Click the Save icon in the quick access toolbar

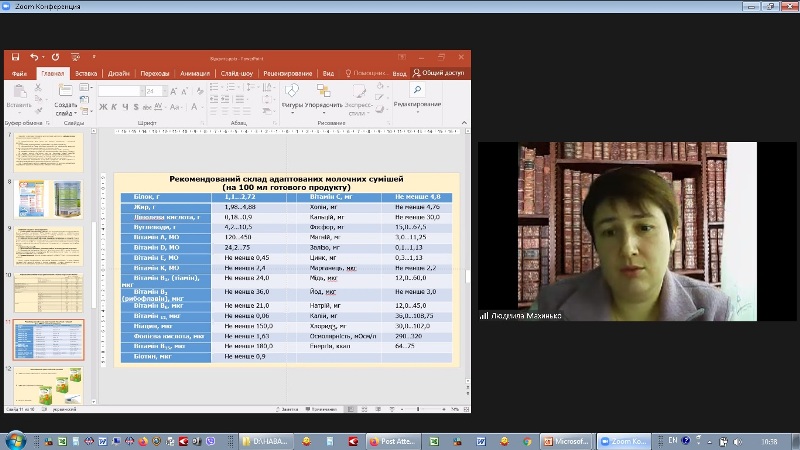15,58
